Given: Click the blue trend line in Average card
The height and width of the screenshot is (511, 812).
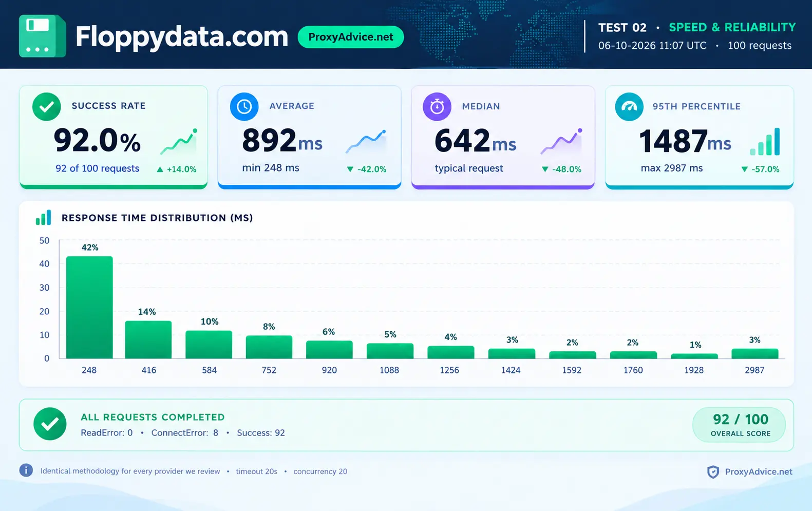Looking at the screenshot, I should (366, 142).
